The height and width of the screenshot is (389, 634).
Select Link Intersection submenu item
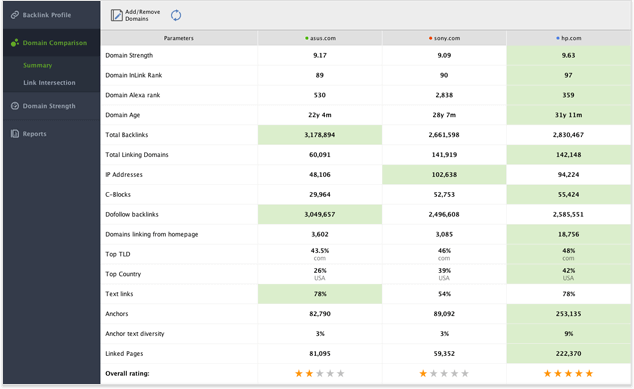pos(49,82)
